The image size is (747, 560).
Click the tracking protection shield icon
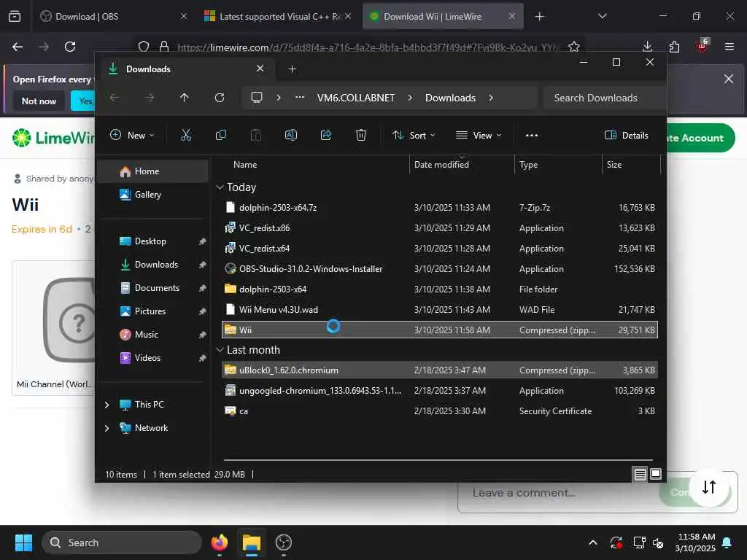[x=144, y=47]
